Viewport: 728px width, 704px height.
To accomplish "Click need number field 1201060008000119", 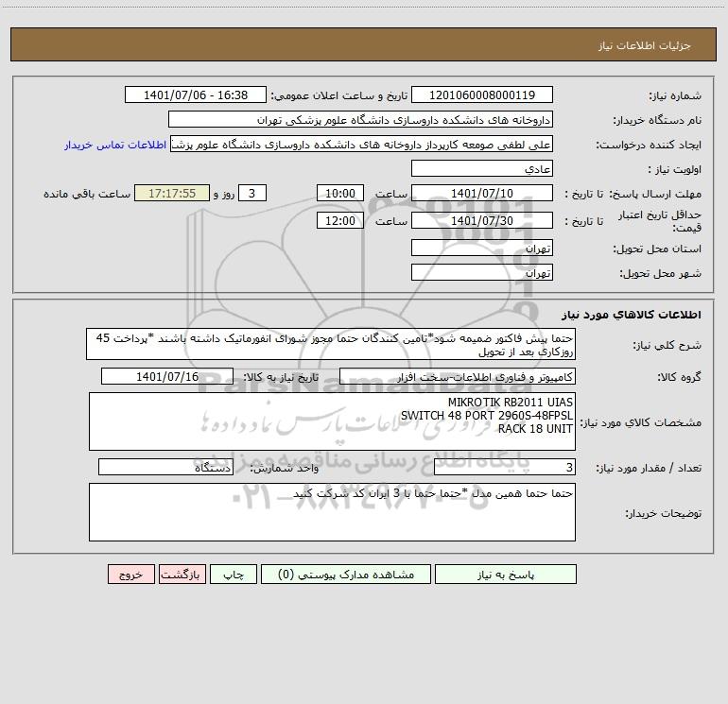I will [x=482, y=94].
